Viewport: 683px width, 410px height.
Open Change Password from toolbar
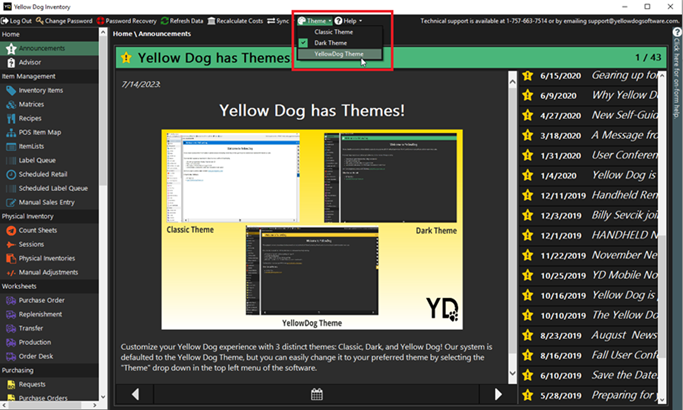64,21
